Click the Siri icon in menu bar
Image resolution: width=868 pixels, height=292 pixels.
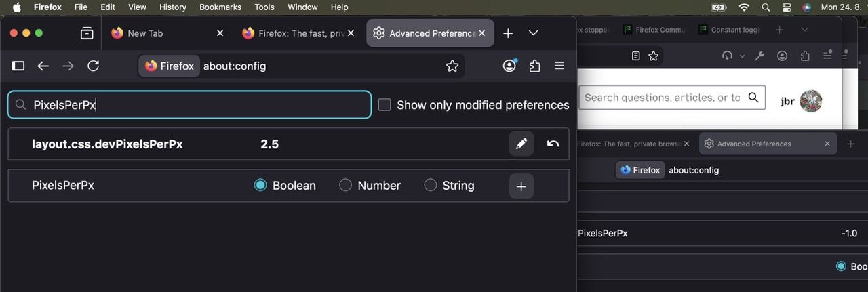tap(806, 7)
